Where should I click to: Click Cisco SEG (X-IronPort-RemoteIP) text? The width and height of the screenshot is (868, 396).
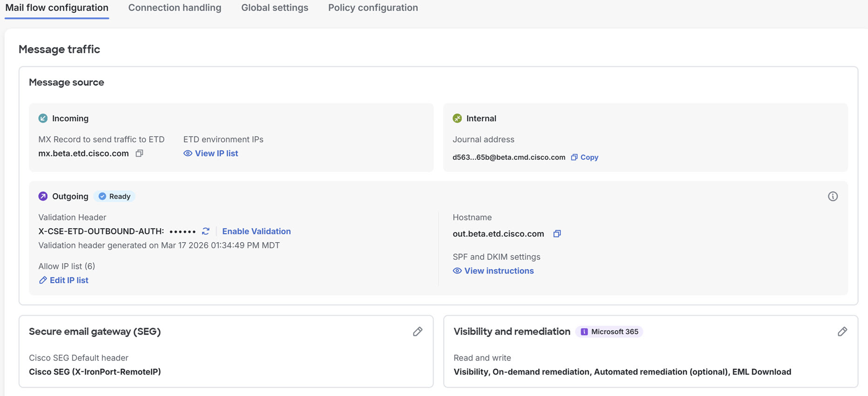click(95, 372)
